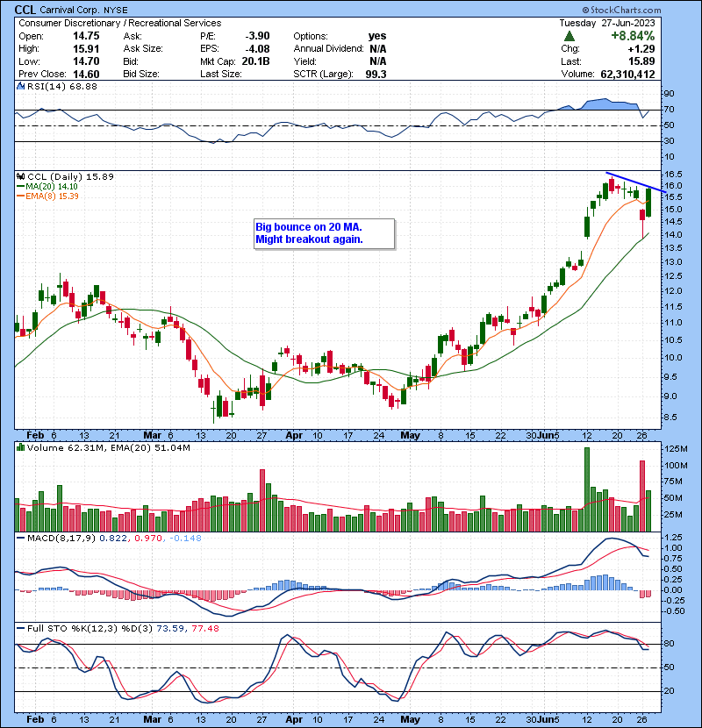Click the 'Carnival Corp.' company name

coord(69,10)
